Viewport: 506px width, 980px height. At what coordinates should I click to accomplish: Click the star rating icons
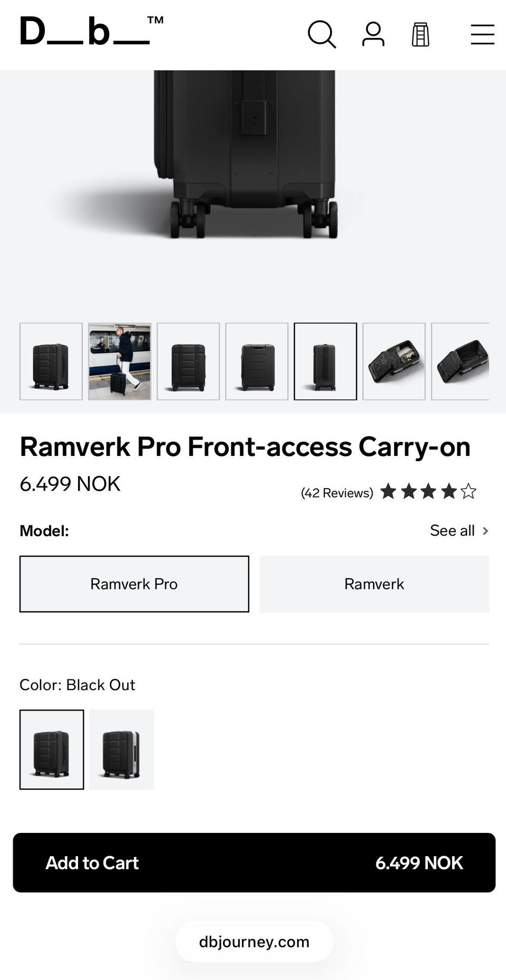pos(428,492)
